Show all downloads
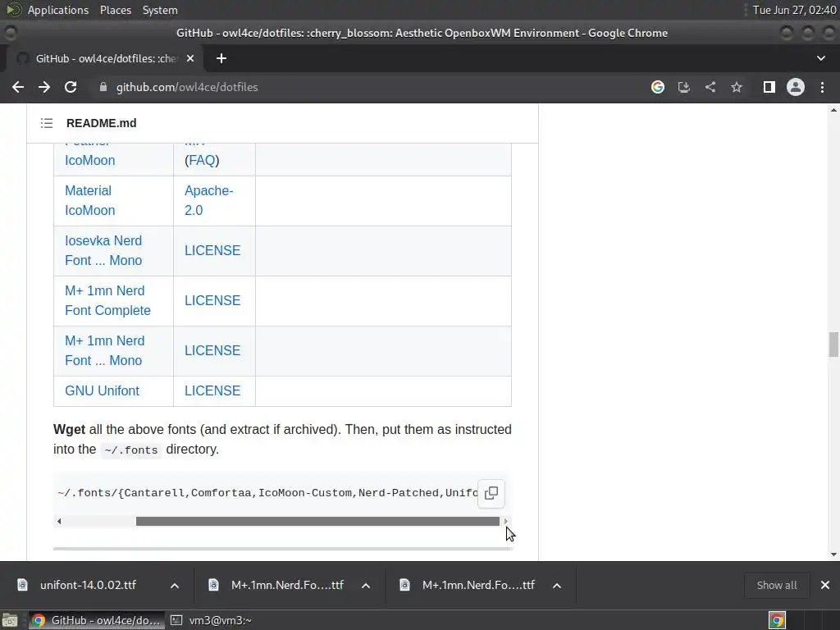The width and height of the screenshot is (840, 630). pos(776,586)
